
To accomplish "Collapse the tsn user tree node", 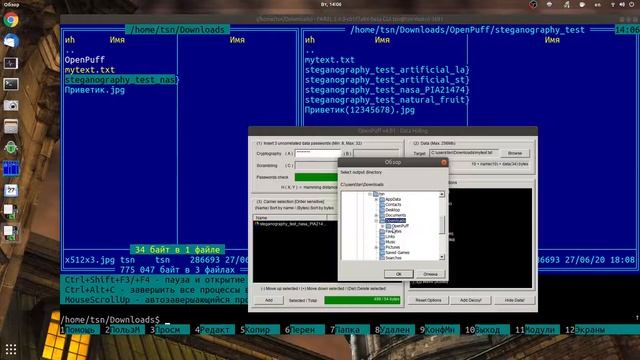I will click(370, 194).
